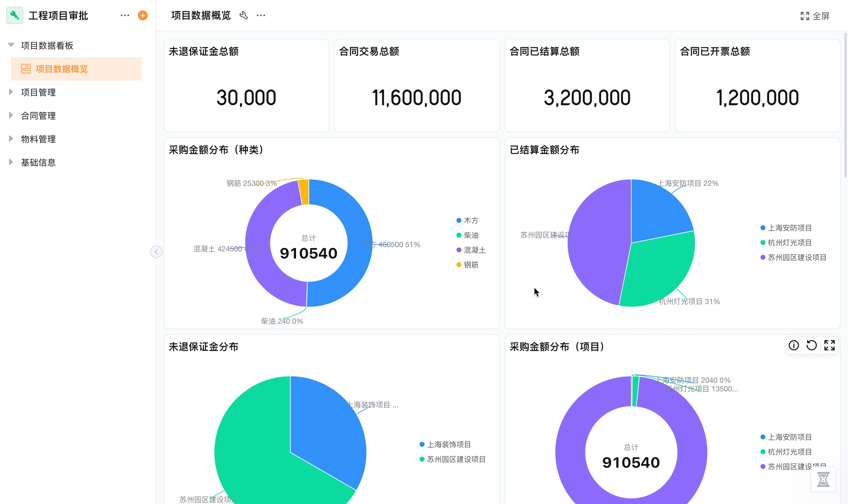Screen dimensions: 848x504
Task: Toggle the 钢筋 legend item
Action: click(x=467, y=265)
